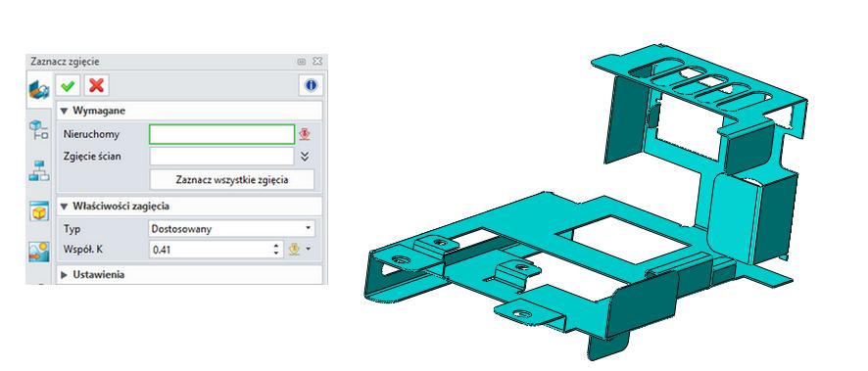Focus the Zgięcie ścian input field

[x=221, y=157]
